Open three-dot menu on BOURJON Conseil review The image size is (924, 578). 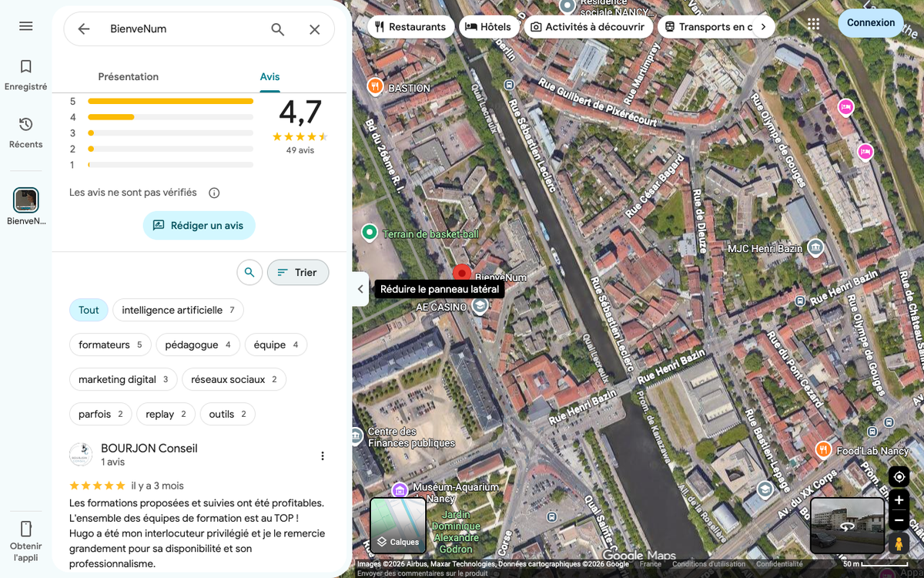323,455
